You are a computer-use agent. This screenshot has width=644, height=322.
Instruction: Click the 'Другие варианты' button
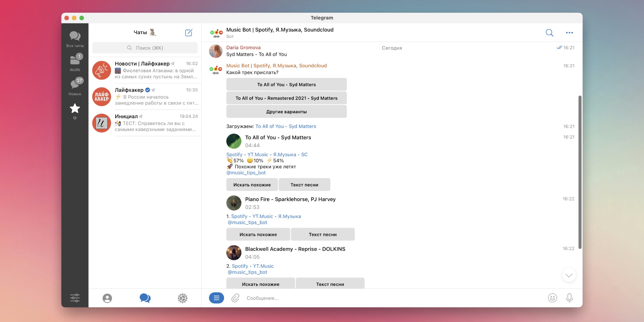click(287, 111)
